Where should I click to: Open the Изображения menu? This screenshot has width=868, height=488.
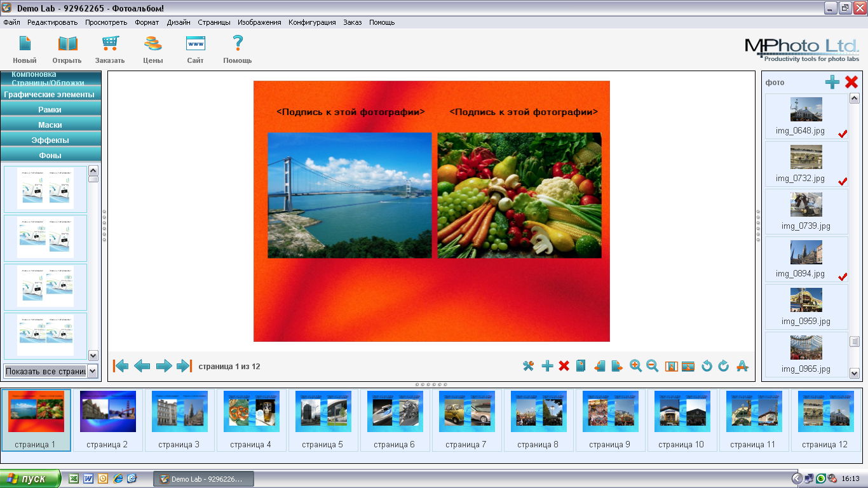coord(259,22)
